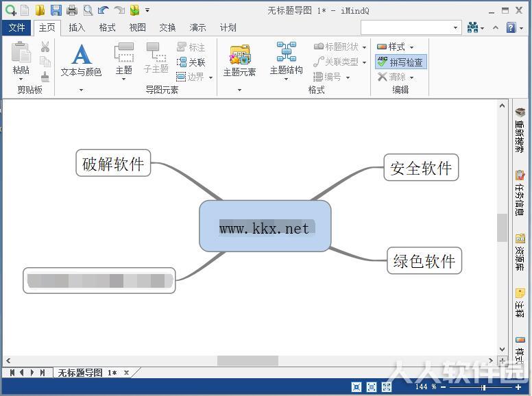Select the 无标题导图 1* document tab
The image size is (532, 396).
coord(87,373)
